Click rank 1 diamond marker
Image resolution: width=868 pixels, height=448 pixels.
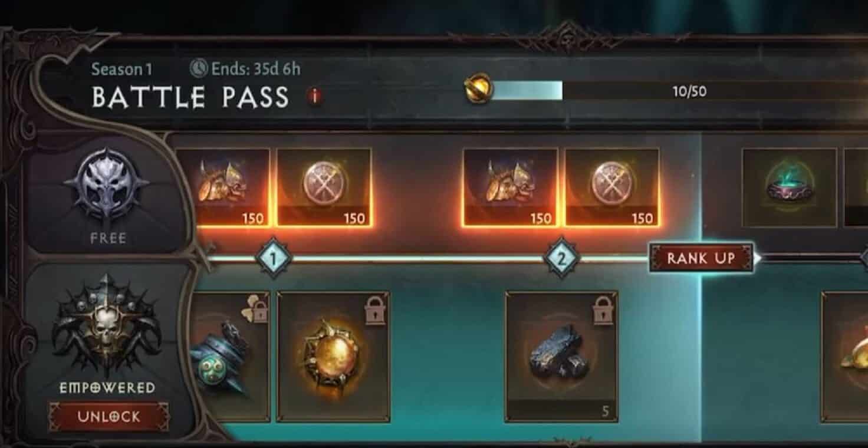(274, 258)
